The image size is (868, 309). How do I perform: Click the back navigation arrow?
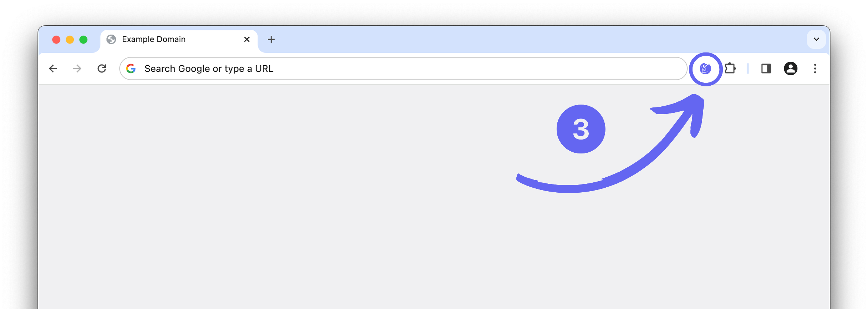point(53,69)
